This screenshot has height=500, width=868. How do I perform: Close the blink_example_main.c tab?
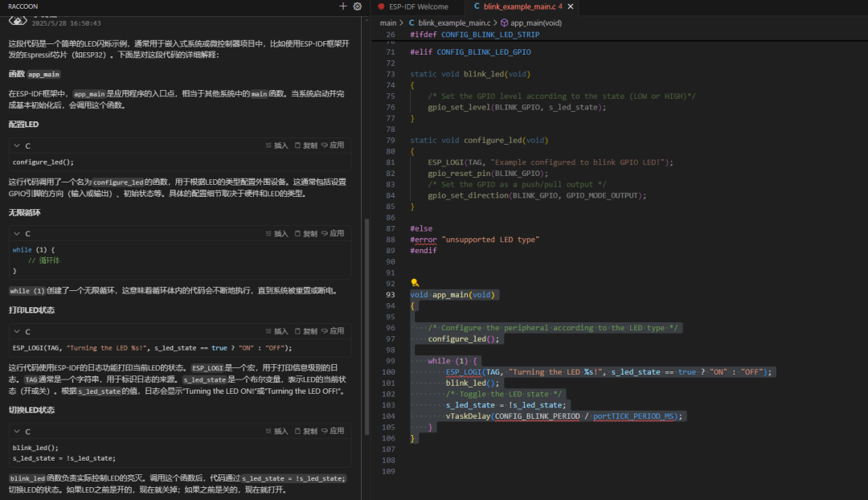coord(570,6)
